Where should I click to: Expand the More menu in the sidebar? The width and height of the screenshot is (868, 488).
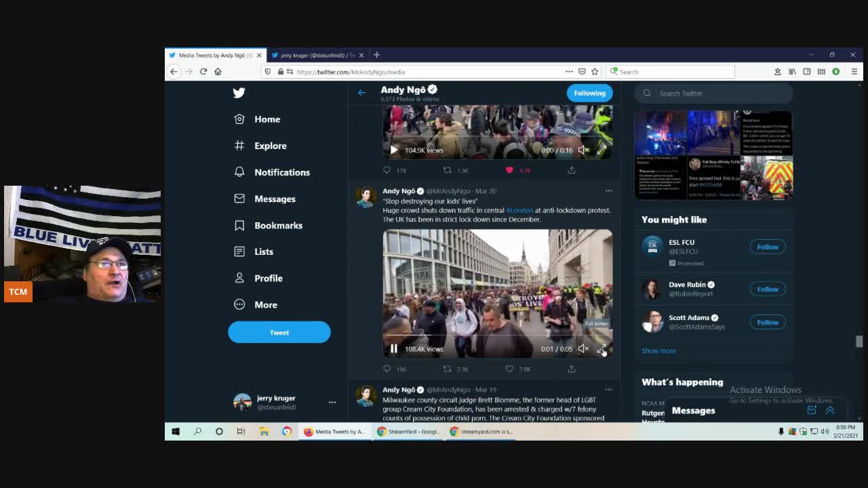point(256,304)
